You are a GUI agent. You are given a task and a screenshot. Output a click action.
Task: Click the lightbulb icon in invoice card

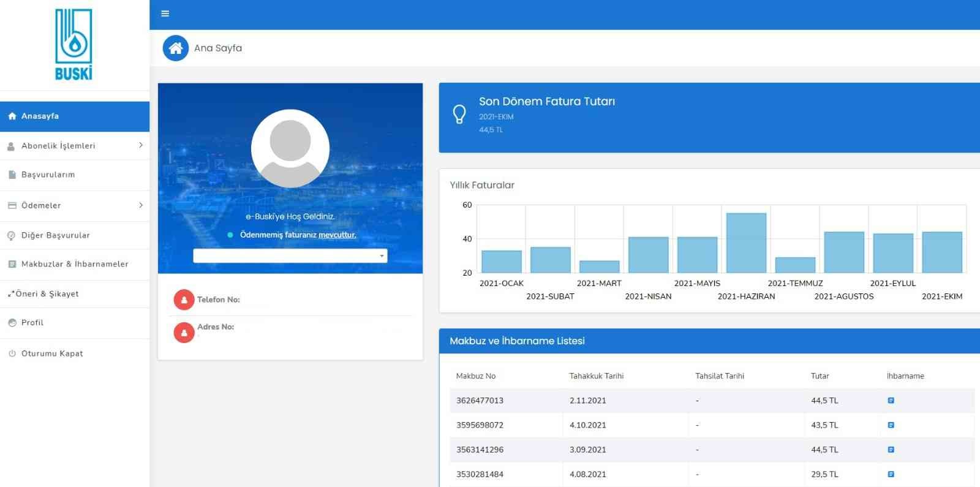459,114
